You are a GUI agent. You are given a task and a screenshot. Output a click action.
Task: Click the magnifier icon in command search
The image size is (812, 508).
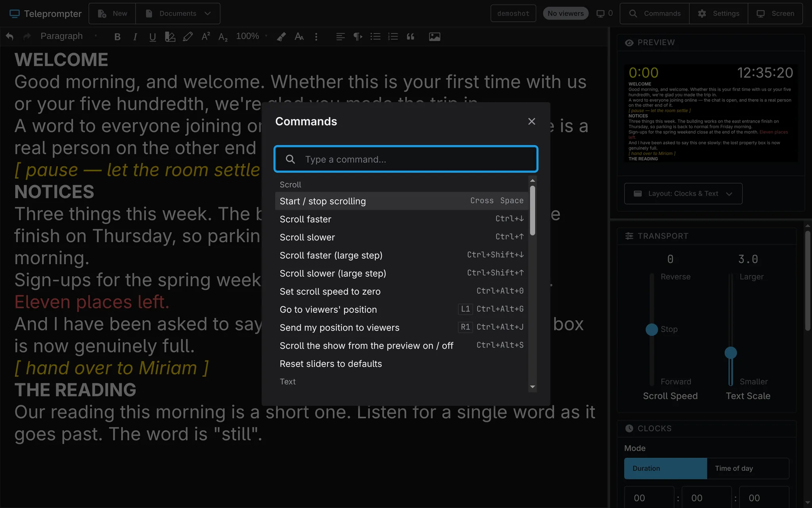tap(291, 159)
